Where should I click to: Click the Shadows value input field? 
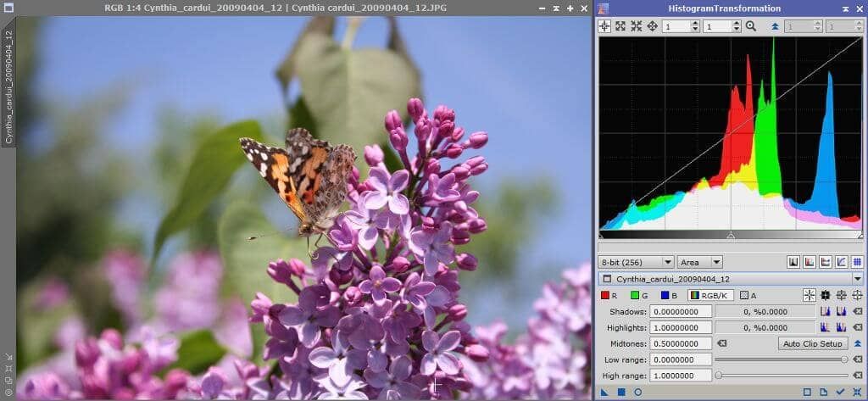(x=681, y=311)
